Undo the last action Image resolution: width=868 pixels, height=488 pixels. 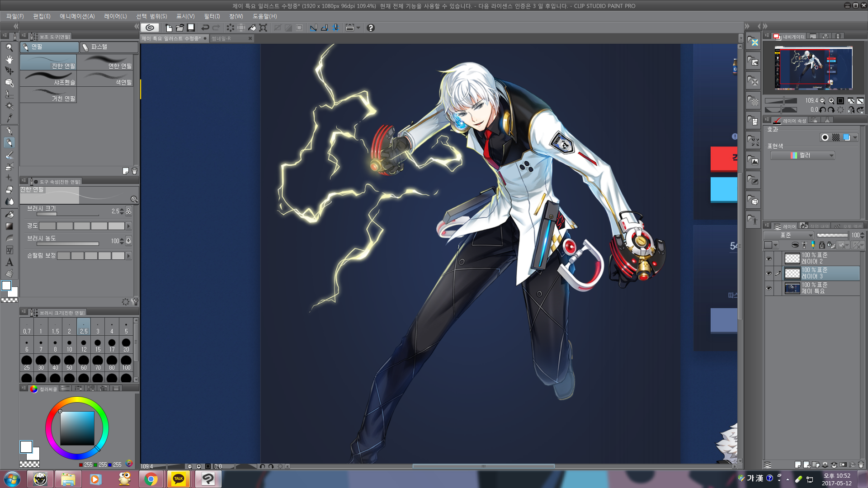click(x=205, y=28)
